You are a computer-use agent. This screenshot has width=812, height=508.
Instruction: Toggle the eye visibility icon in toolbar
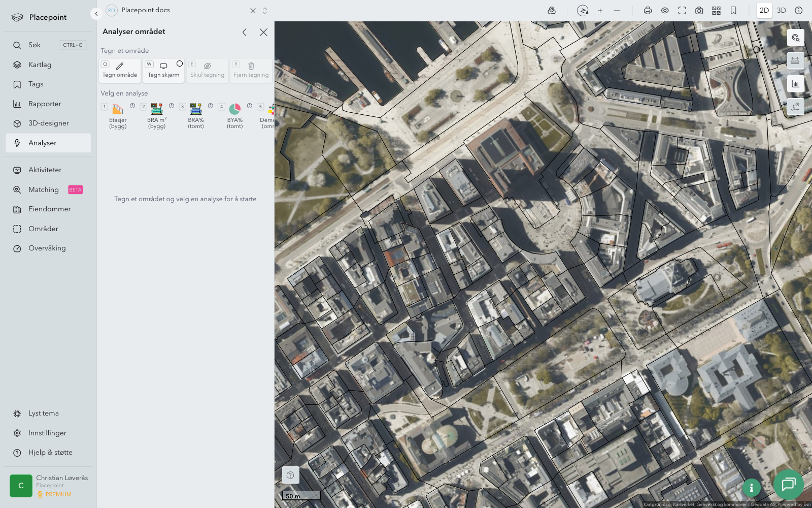coord(665,11)
